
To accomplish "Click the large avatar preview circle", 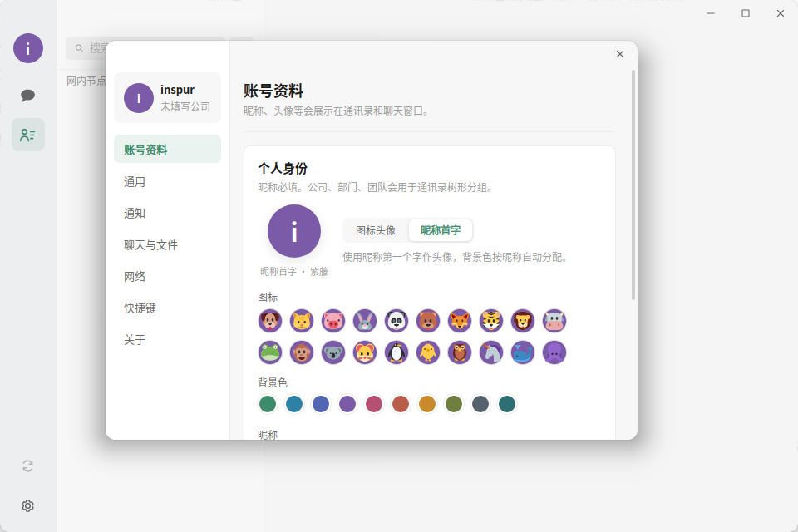I will pos(294,231).
